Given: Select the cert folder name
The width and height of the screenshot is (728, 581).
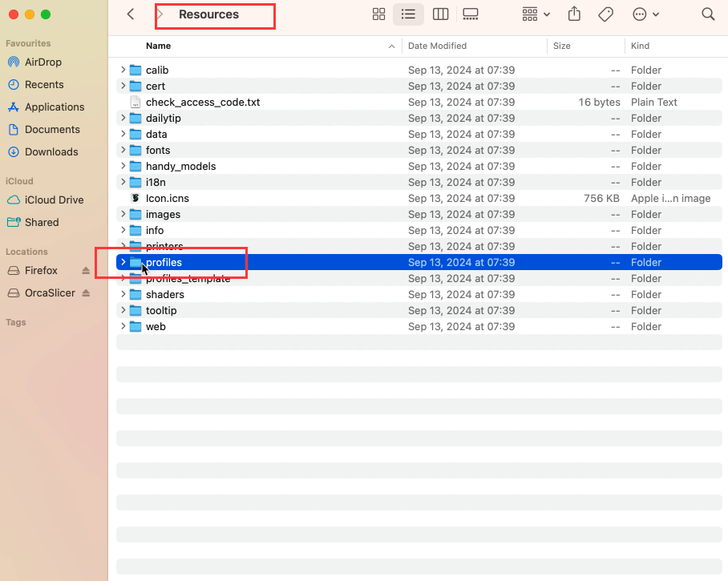Looking at the screenshot, I should (x=156, y=86).
